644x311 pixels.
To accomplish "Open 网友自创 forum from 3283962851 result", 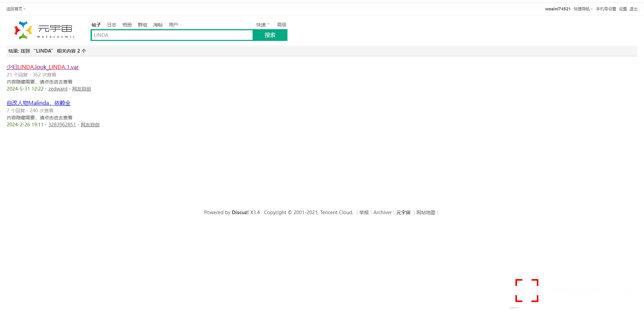I will point(90,125).
